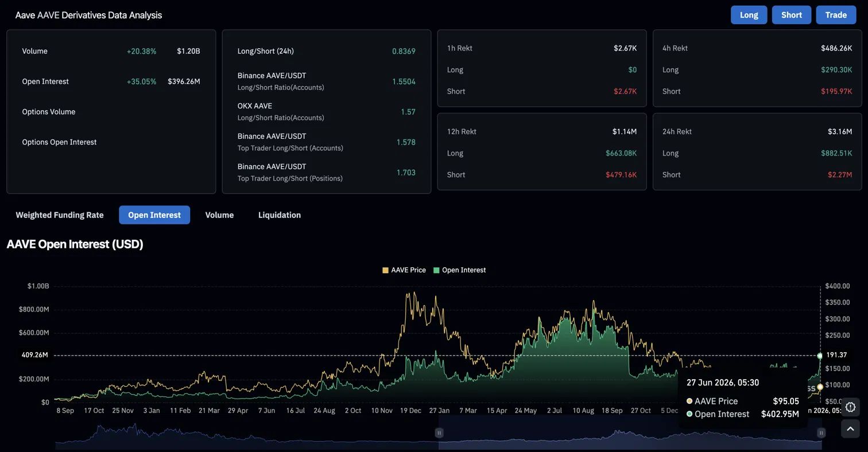Grab the left handle of the range slider
Screen dimensions: 868x452
tap(439, 433)
